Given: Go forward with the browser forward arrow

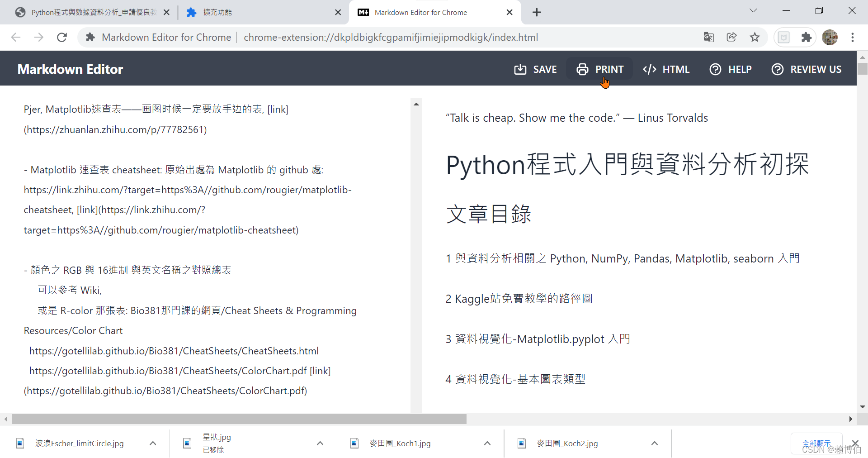Looking at the screenshot, I should (39, 37).
